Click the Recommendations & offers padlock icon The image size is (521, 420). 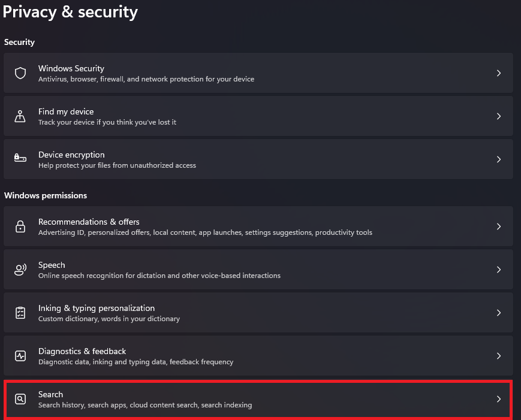point(20,226)
